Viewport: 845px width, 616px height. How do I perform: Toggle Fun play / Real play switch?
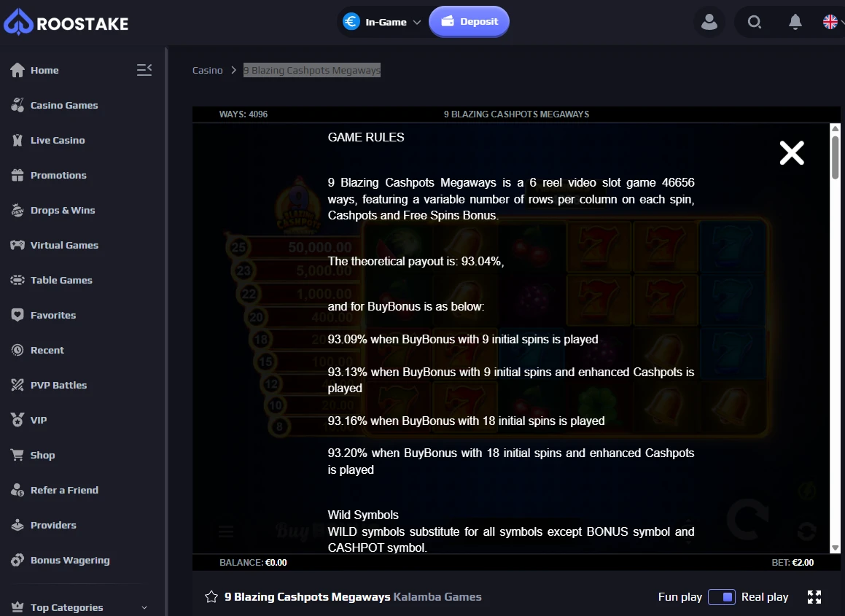722,596
